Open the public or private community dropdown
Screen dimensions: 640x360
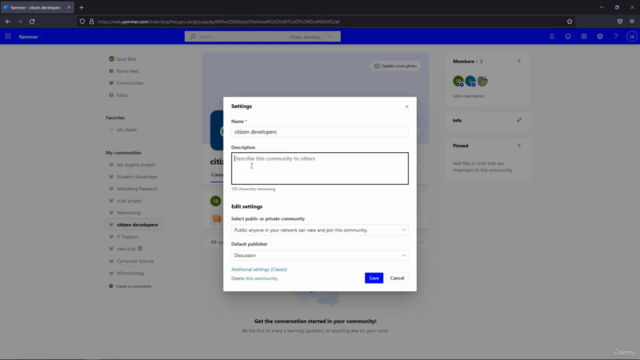[320, 230]
